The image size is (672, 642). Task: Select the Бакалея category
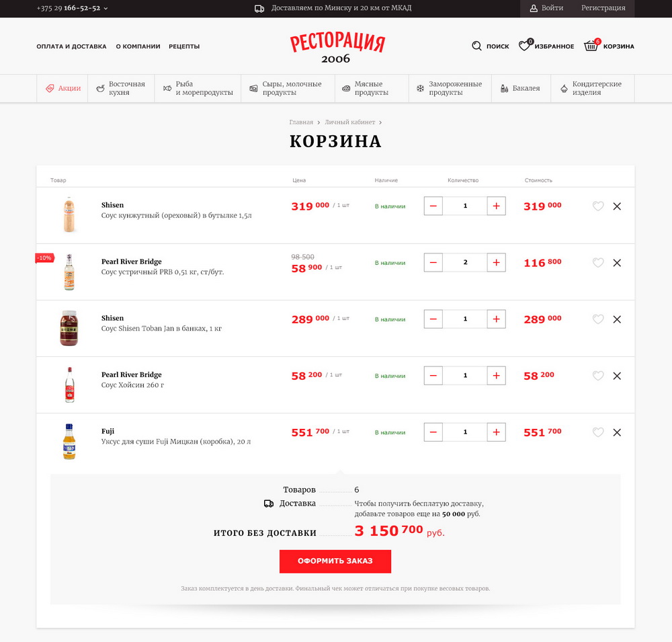pos(521,88)
